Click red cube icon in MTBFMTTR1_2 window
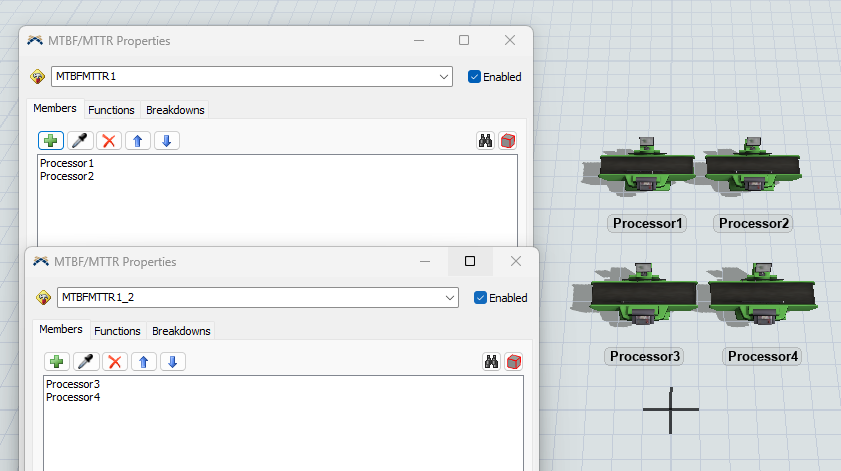The image size is (841, 471). click(514, 362)
